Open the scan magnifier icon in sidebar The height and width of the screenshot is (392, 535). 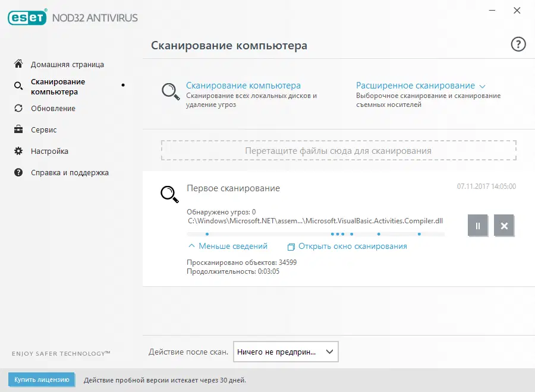[18, 86]
